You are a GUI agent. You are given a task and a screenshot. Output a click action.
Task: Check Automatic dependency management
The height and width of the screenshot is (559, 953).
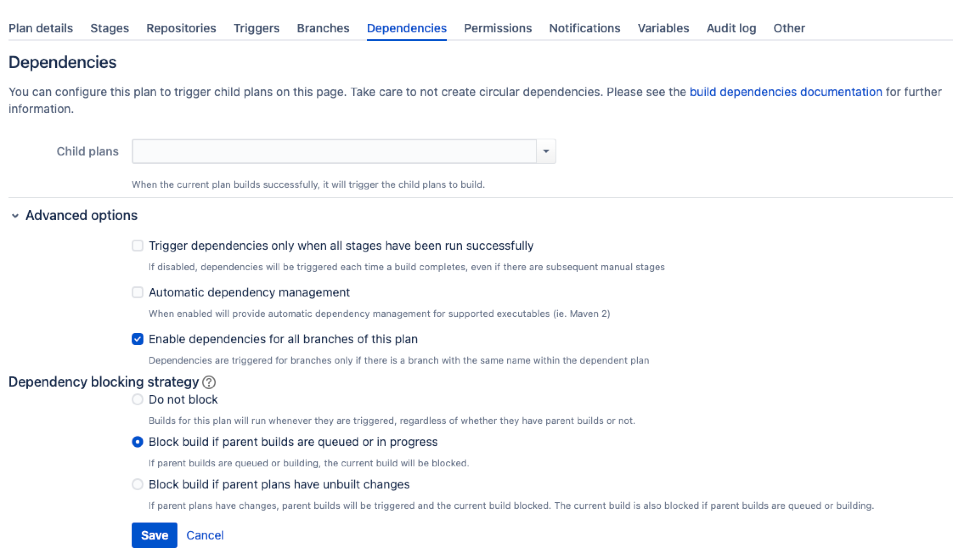(138, 293)
